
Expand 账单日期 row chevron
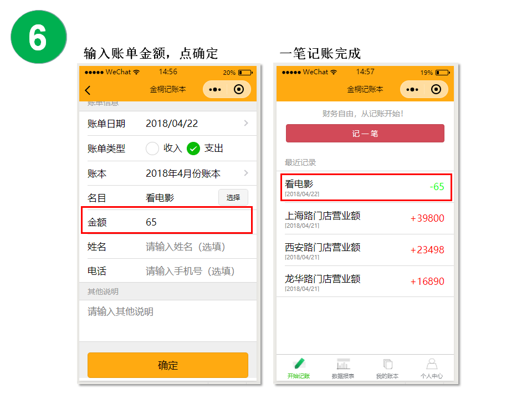(246, 123)
